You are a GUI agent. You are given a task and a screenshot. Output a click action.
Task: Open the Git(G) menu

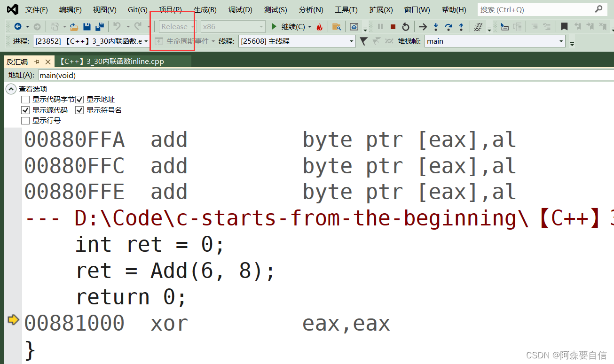point(137,9)
